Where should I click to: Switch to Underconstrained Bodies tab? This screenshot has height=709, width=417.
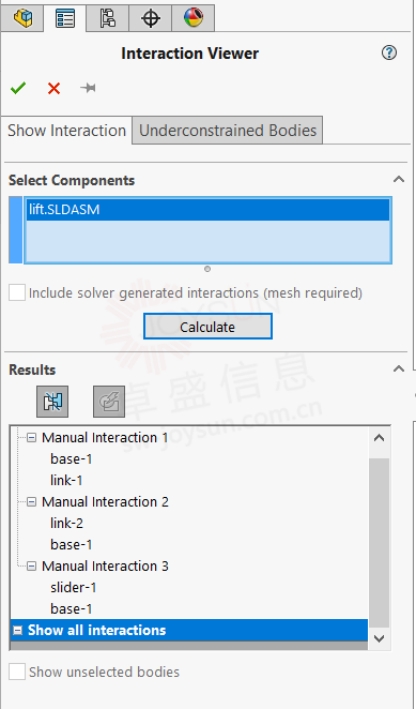pyautogui.click(x=227, y=130)
